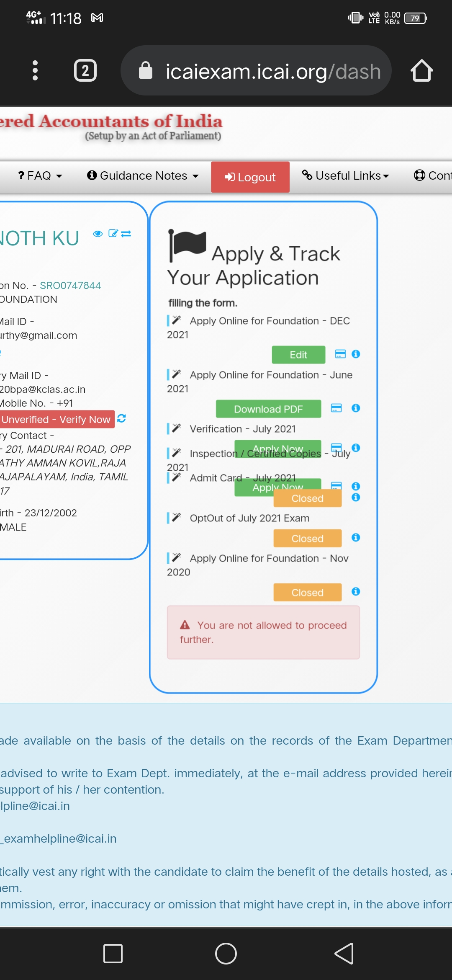Show info icon for Foundation Nov 2020

356,591
